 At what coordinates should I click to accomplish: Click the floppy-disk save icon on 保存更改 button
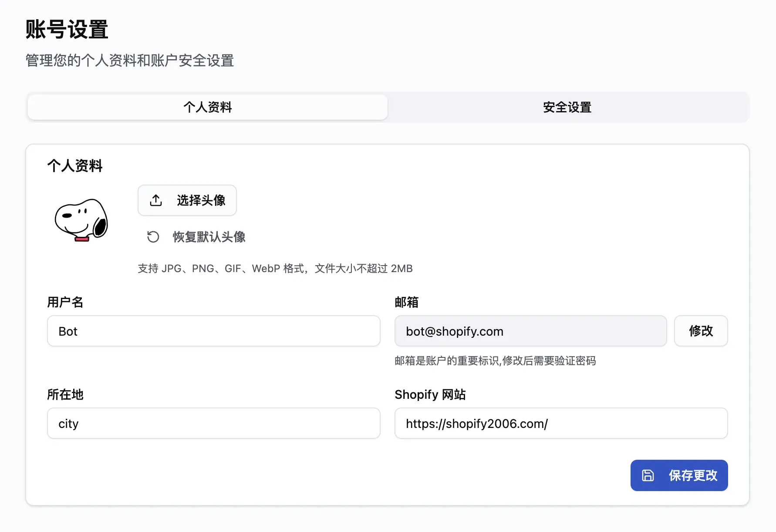point(648,475)
